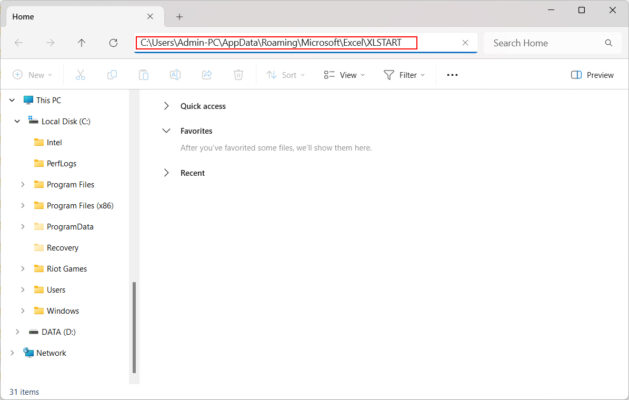Expand the Program Files folder tree
The height and width of the screenshot is (400, 629).
[23, 184]
